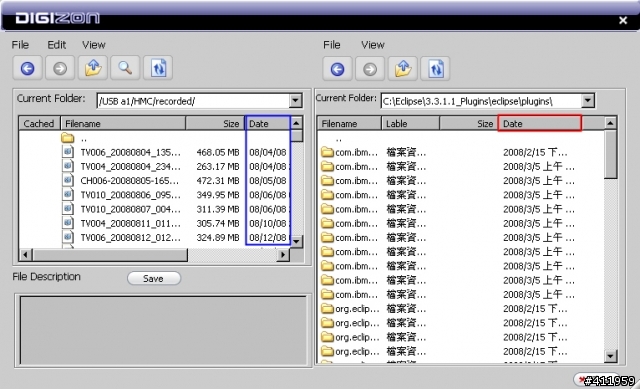
Task: Sort right list by Lable column
Action: tap(411, 123)
